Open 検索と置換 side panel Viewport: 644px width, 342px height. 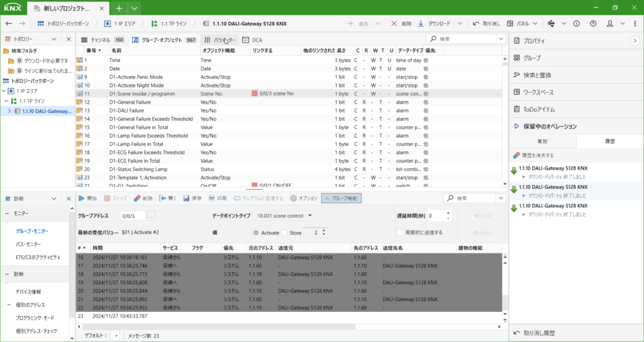click(x=576, y=75)
